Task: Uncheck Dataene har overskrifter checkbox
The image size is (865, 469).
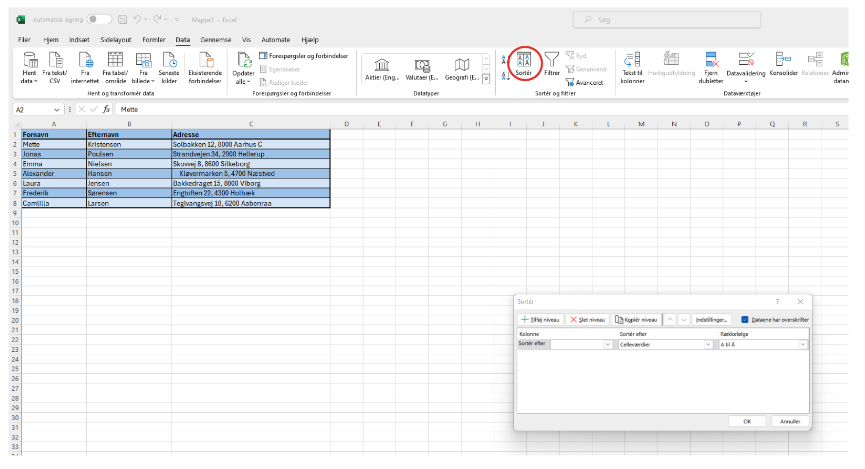Action: 745,319
